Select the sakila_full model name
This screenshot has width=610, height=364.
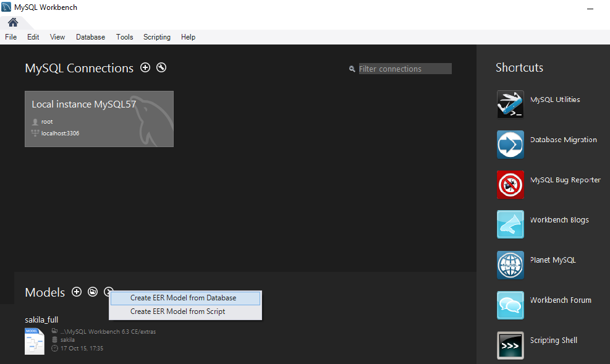point(41,320)
